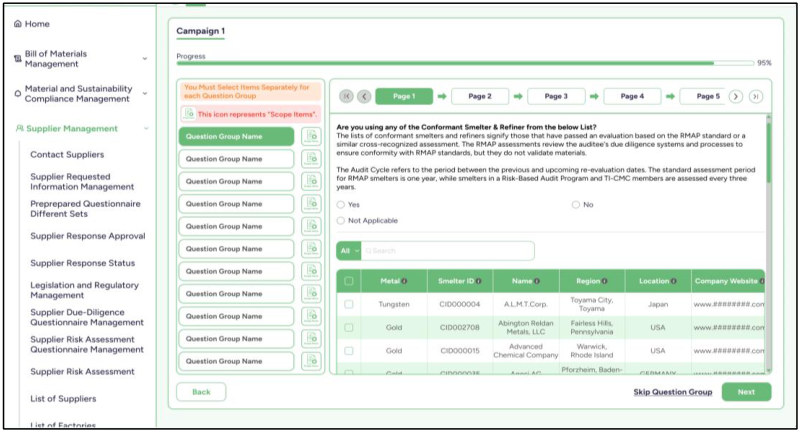Image resolution: width=801 pixels, height=433 pixels.
Task: Switch to Page 3 tab
Action: click(x=556, y=96)
